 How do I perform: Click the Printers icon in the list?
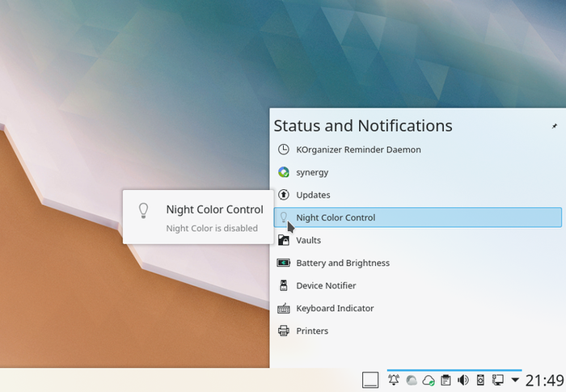click(283, 331)
